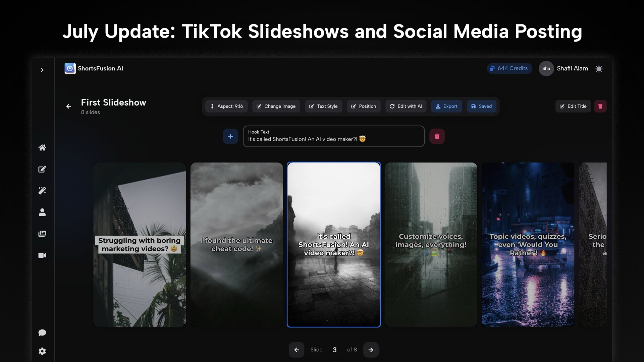Click the Saved button
The image size is (644, 362).
coord(481,106)
